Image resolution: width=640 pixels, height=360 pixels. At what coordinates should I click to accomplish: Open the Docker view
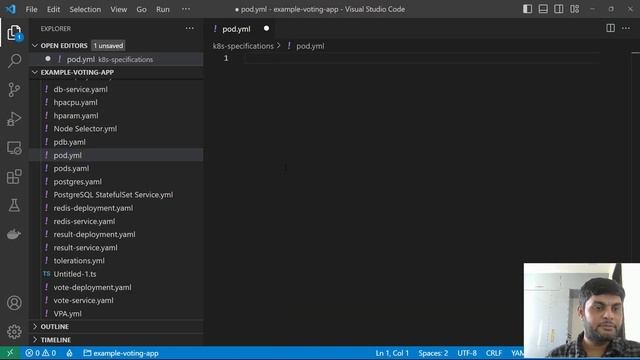[14, 234]
